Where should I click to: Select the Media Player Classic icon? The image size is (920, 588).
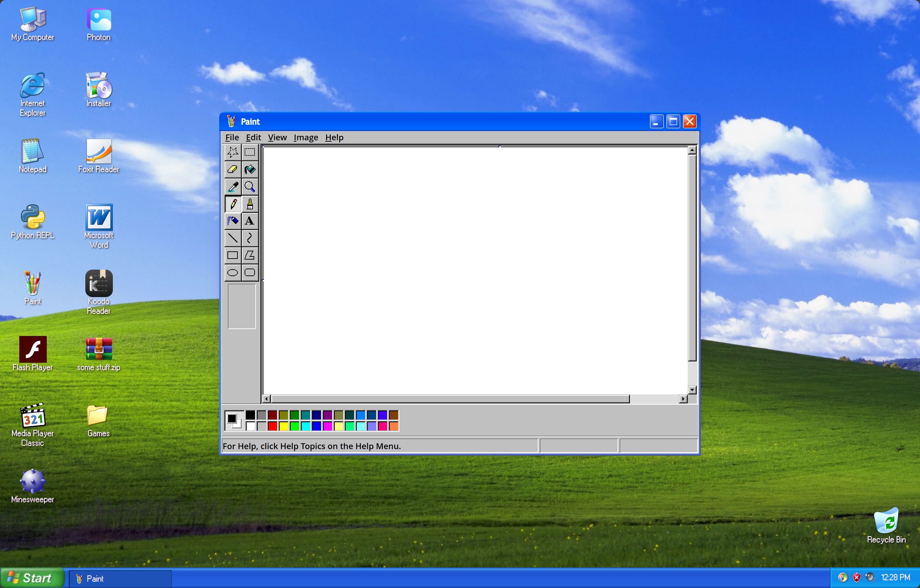(32, 425)
